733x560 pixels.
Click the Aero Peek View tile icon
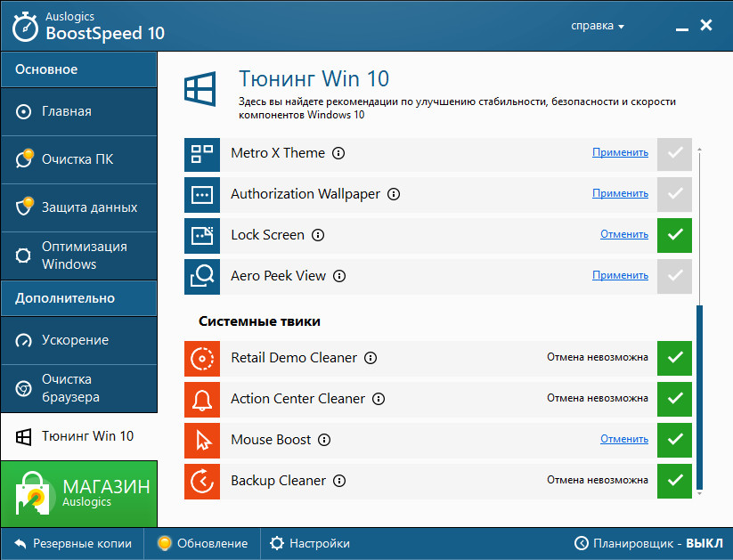tap(202, 277)
